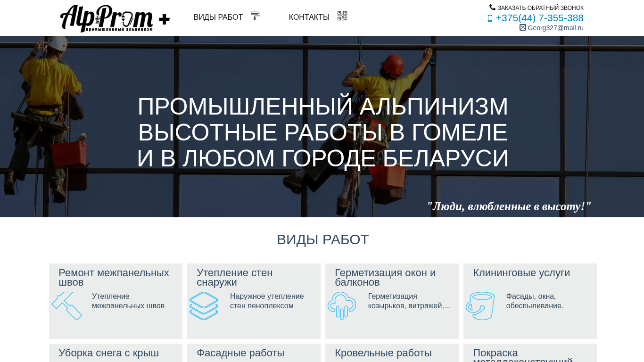Click the AlpProm logo
This screenshot has height=362, width=644.
tap(115, 18)
